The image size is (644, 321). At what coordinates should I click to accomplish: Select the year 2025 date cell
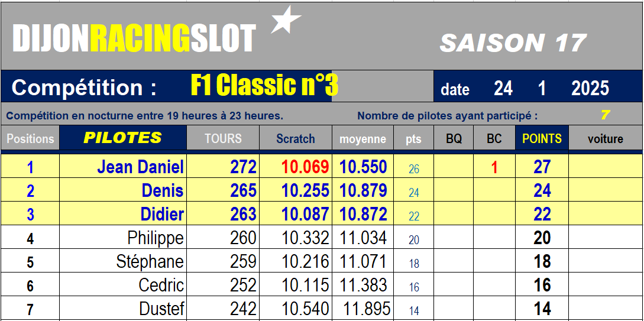click(590, 88)
